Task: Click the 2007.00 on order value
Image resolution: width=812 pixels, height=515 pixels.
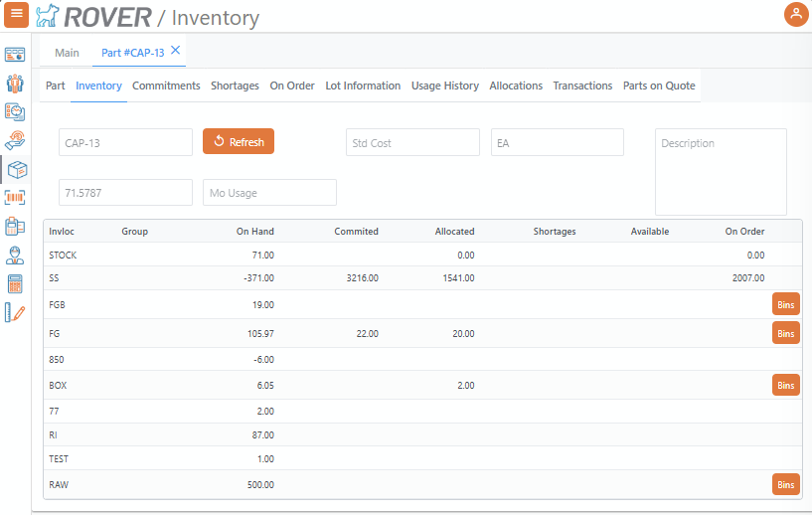Action: point(748,278)
